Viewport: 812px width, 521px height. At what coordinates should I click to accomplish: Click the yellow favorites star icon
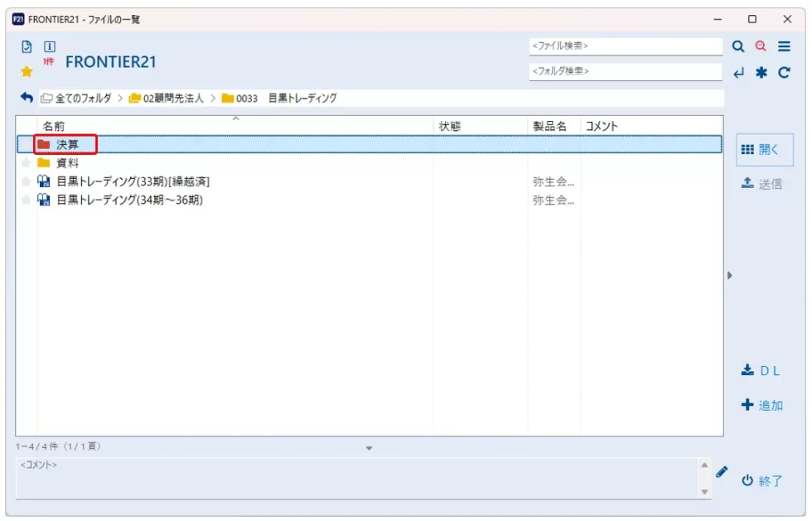point(27,71)
